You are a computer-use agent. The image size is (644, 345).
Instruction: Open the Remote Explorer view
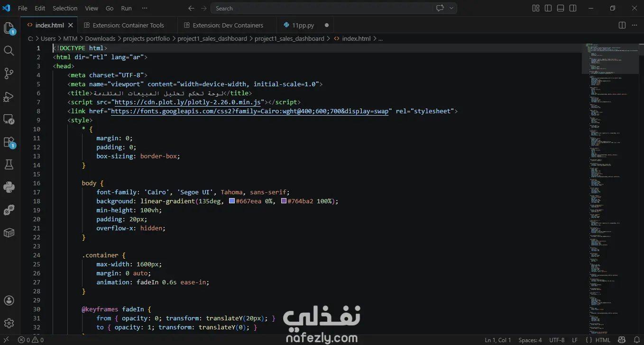(9, 119)
